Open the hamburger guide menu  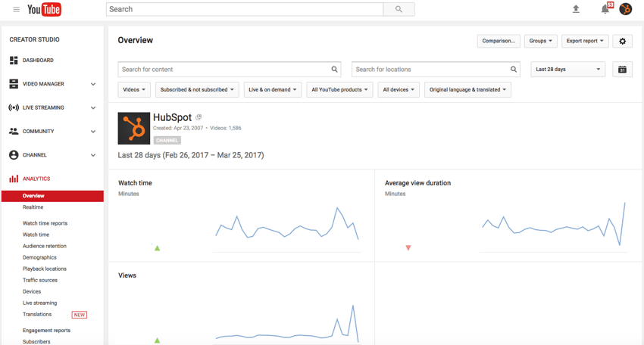tap(16, 9)
